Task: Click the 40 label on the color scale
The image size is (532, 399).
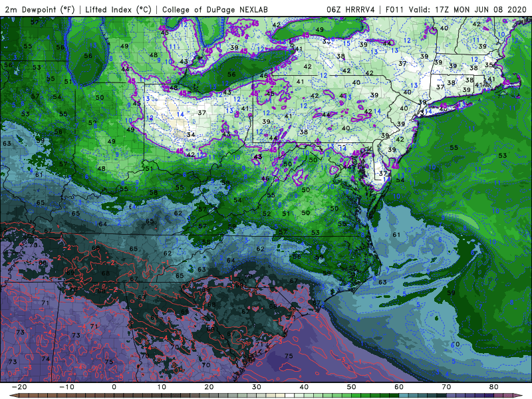Action: point(304,386)
